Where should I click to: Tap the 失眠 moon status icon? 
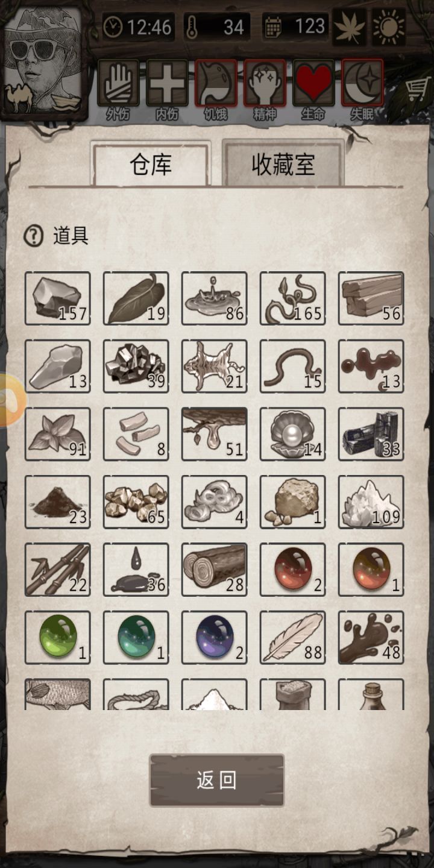pos(362,83)
